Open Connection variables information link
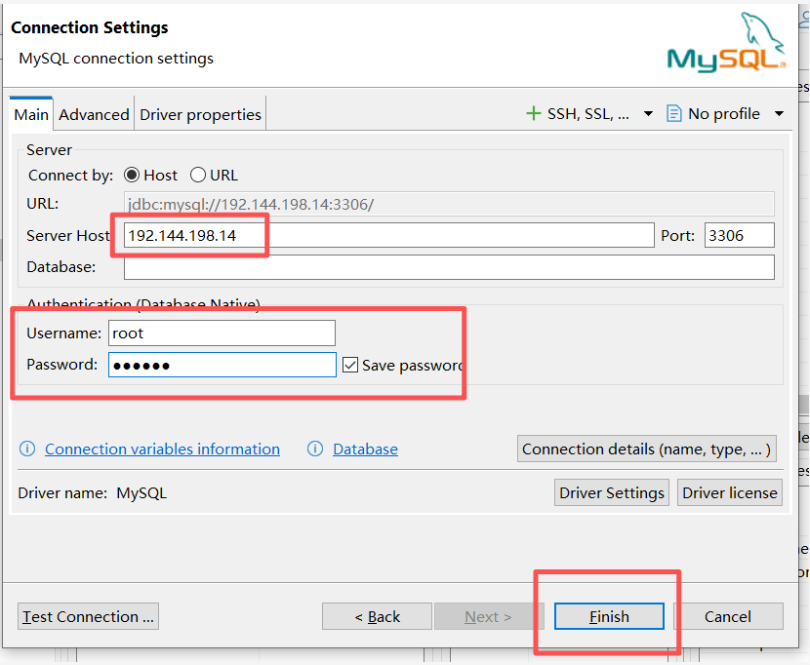 pyautogui.click(x=162, y=449)
